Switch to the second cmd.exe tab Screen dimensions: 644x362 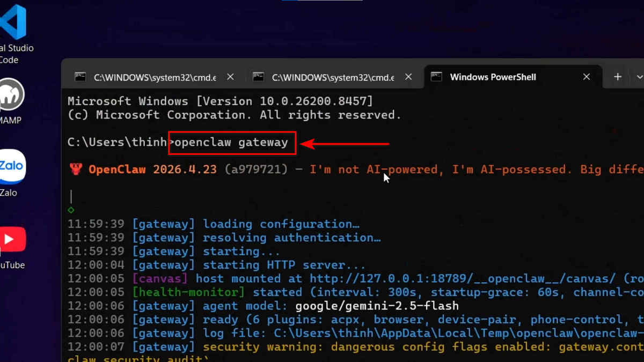(333, 77)
